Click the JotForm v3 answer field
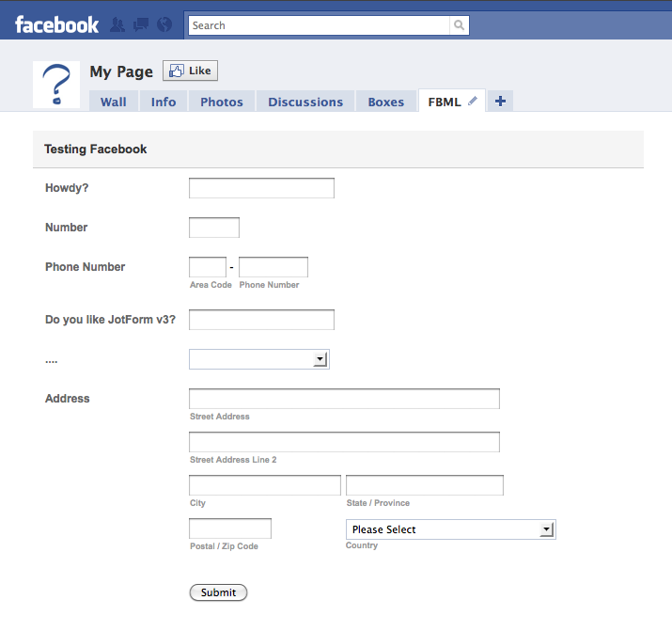The height and width of the screenshot is (631, 672). point(261,320)
